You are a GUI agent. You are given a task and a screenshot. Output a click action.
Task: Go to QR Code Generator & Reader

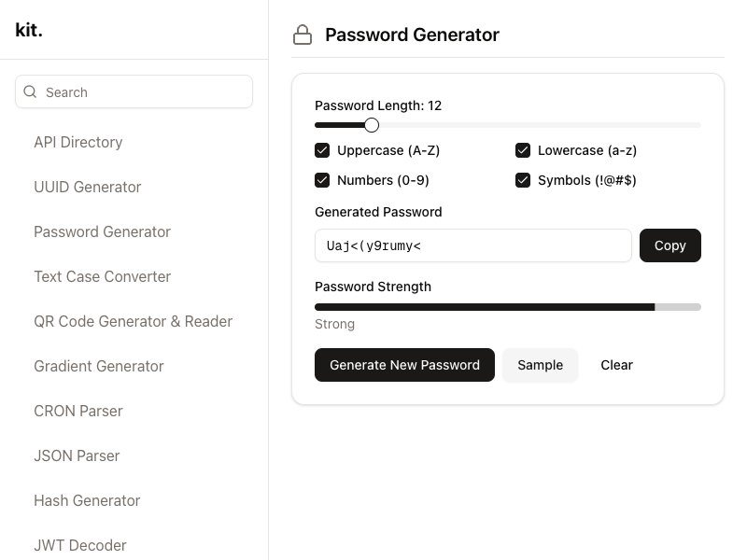[134, 321]
